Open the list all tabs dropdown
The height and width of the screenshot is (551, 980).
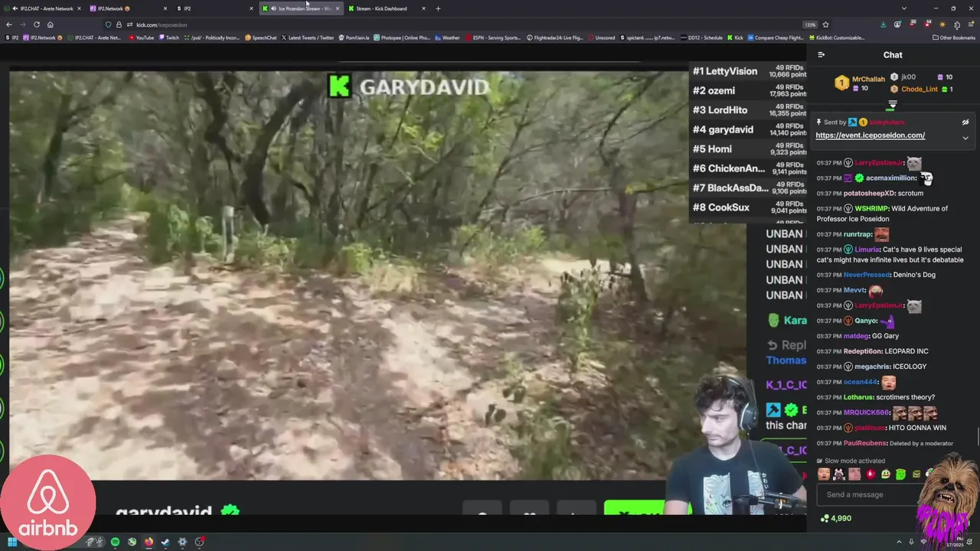(x=904, y=8)
